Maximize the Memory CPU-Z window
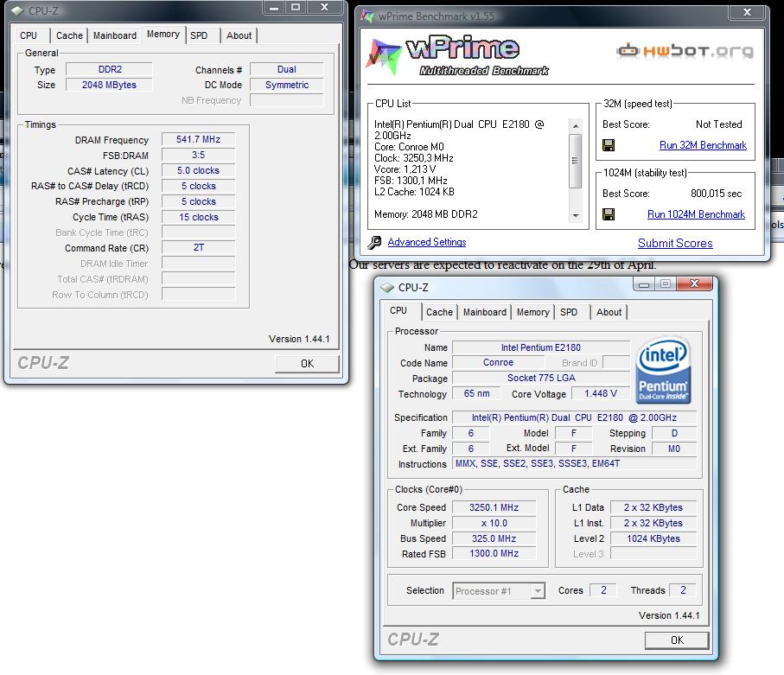This screenshot has width=784, height=675. click(296, 8)
